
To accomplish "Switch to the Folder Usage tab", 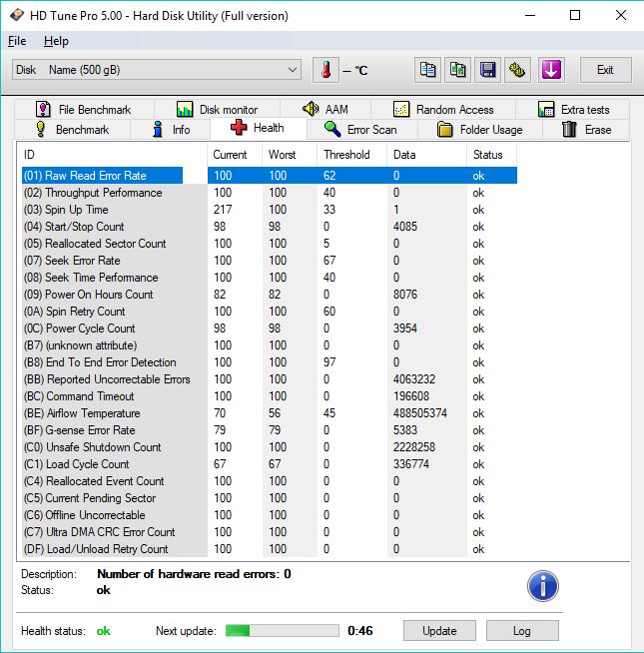I will coord(480,130).
